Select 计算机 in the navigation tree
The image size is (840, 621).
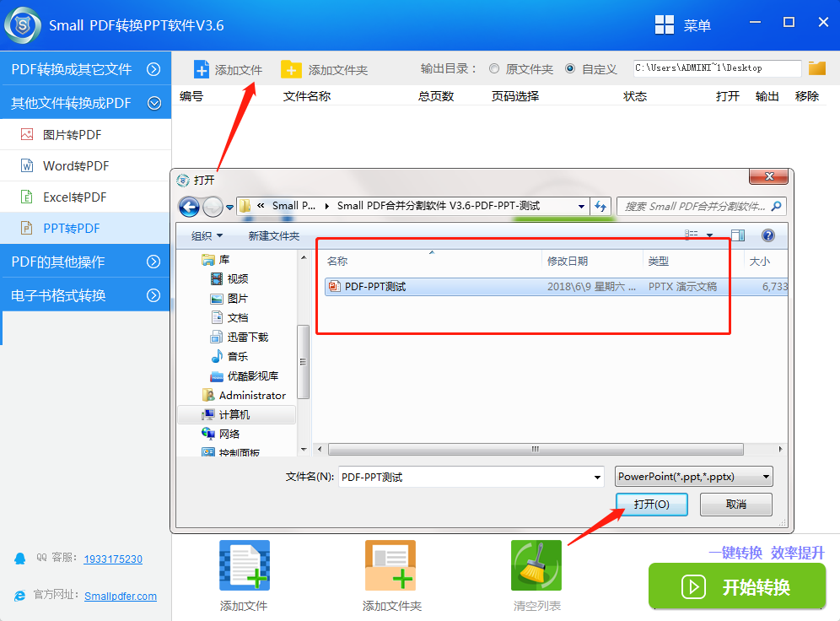[236, 415]
